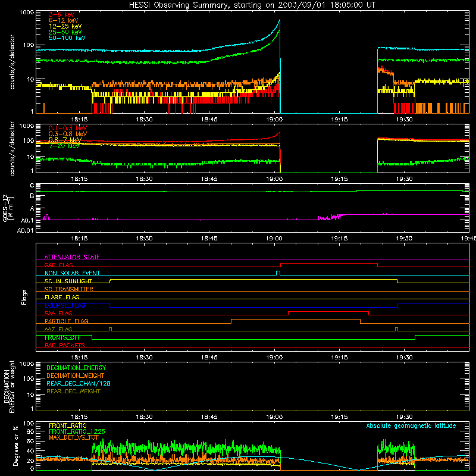Screen dimensions: 476x476
Task: Click the 19:15 tick under the MeV panel
Action: pos(339,179)
